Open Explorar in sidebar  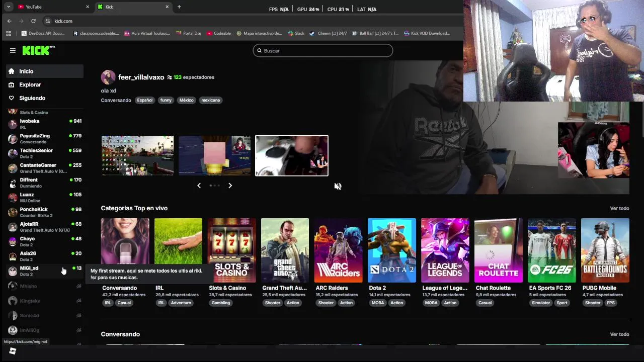[44, 84]
